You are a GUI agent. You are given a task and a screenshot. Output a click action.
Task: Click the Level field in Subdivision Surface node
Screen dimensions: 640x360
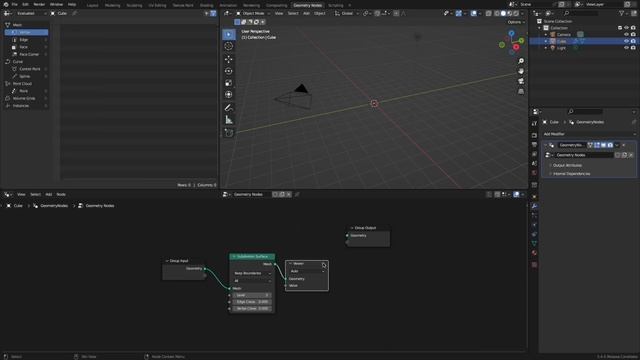click(x=252, y=295)
